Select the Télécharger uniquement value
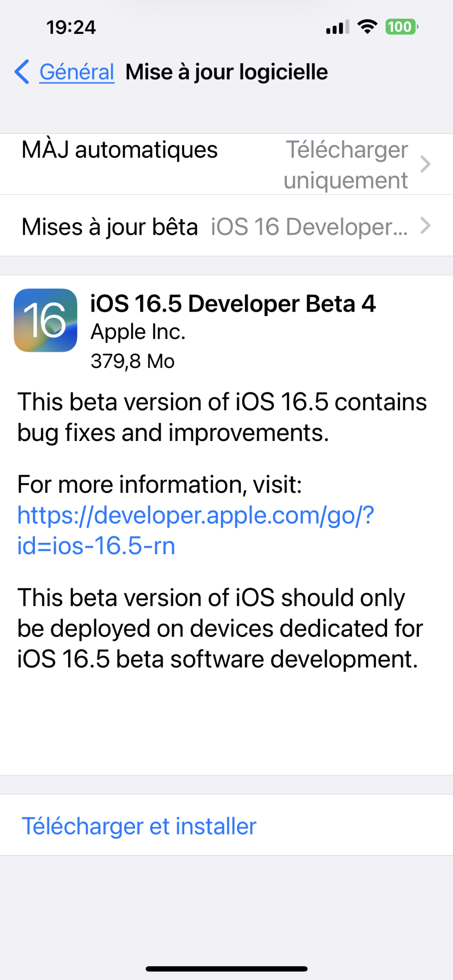This screenshot has height=980, width=453. (x=346, y=165)
